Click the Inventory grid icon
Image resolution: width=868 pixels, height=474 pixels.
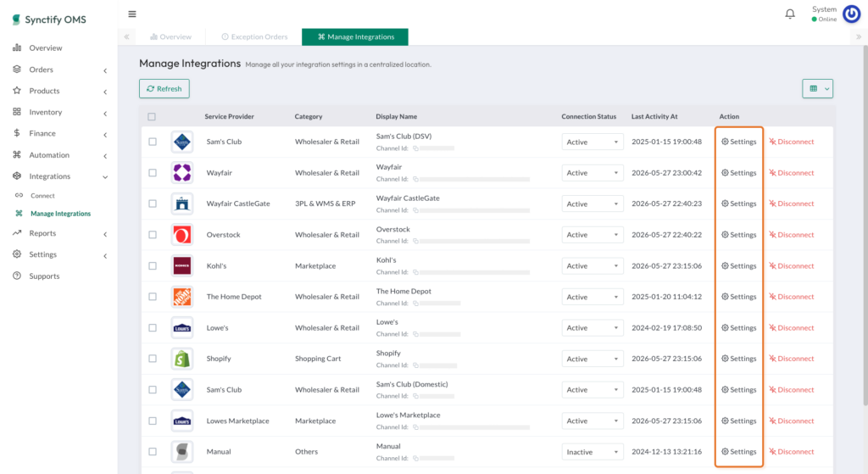(x=17, y=112)
